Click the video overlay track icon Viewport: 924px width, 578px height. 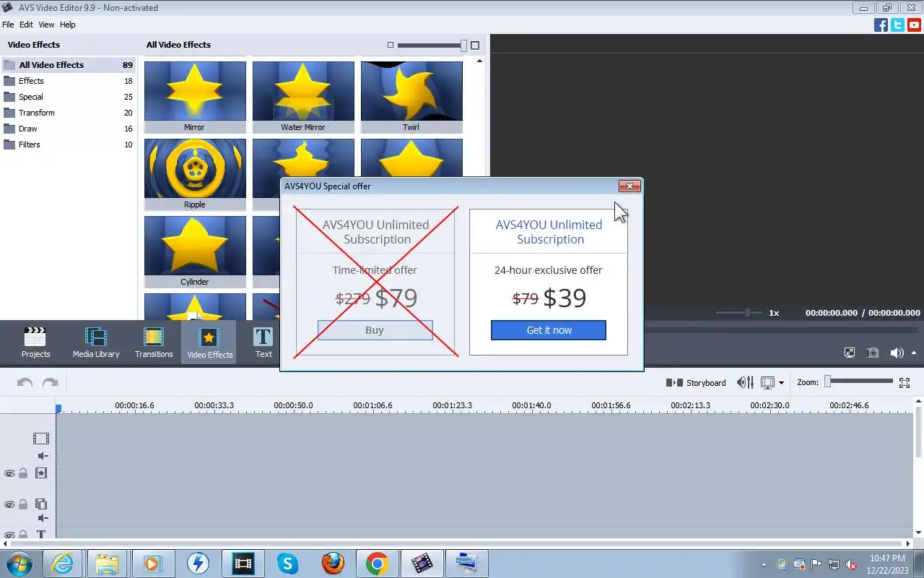[x=41, y=504]
